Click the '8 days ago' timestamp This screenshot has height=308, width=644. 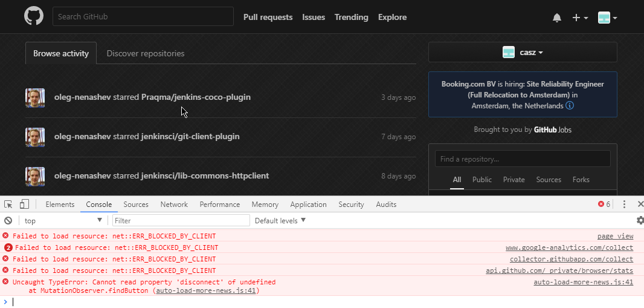tap(398, 176)
